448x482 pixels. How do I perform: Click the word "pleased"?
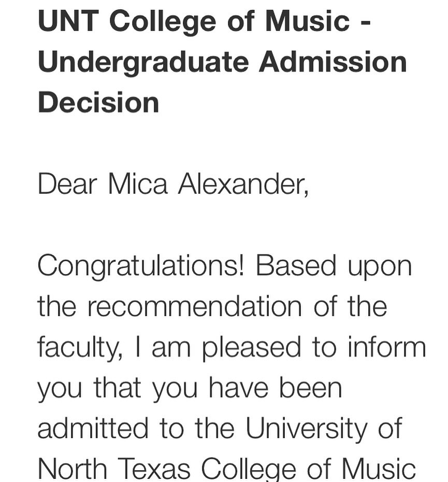coord(252,348)
